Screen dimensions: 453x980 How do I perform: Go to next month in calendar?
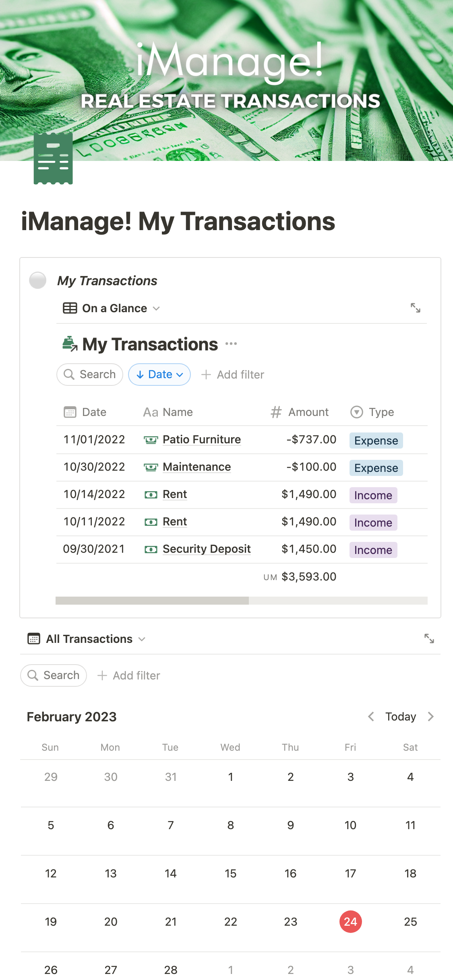pos(430,716)
